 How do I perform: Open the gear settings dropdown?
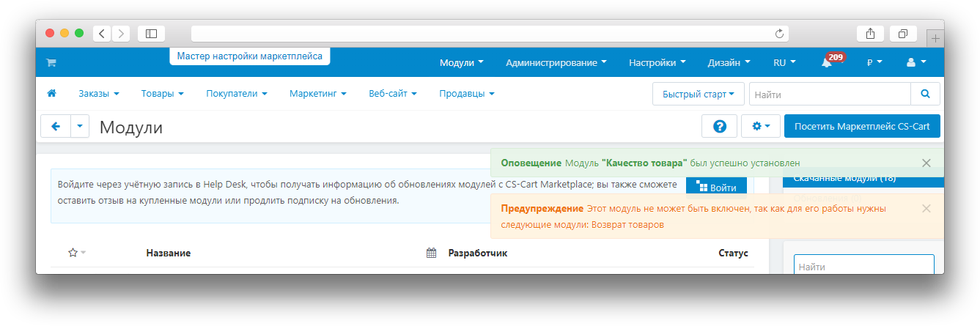[x=761, y=126]
